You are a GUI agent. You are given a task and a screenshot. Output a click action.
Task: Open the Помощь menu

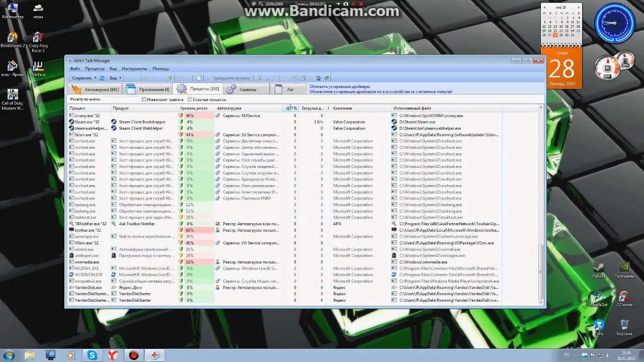tap(161, 69)
